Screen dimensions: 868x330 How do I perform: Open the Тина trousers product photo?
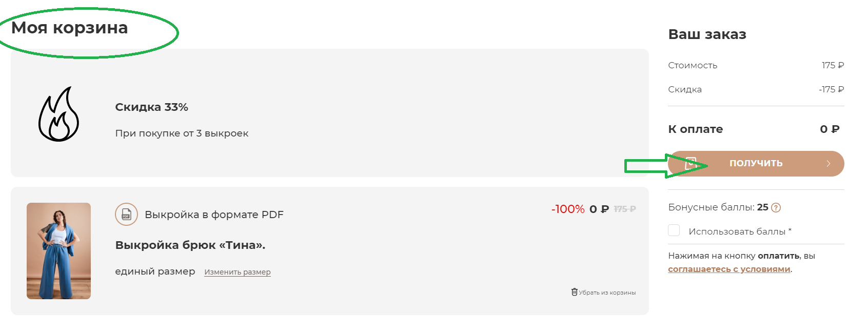click(x=58, y=250)
